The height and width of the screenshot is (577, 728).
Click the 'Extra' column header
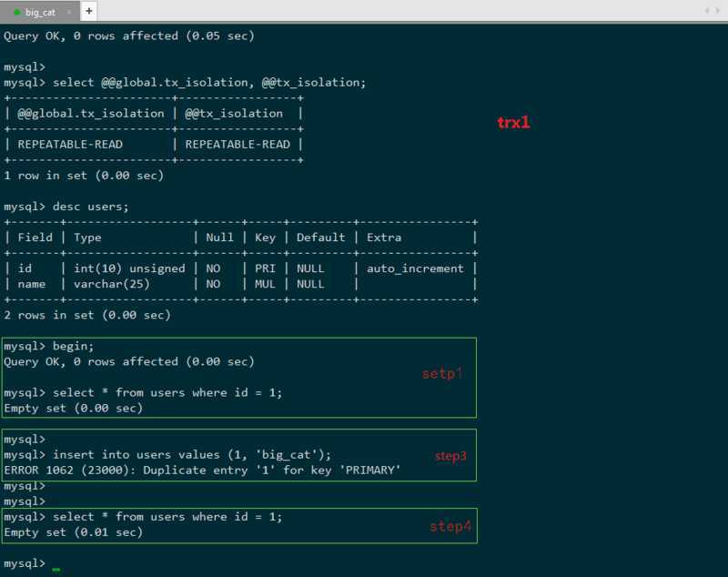(x=384, y=238)
